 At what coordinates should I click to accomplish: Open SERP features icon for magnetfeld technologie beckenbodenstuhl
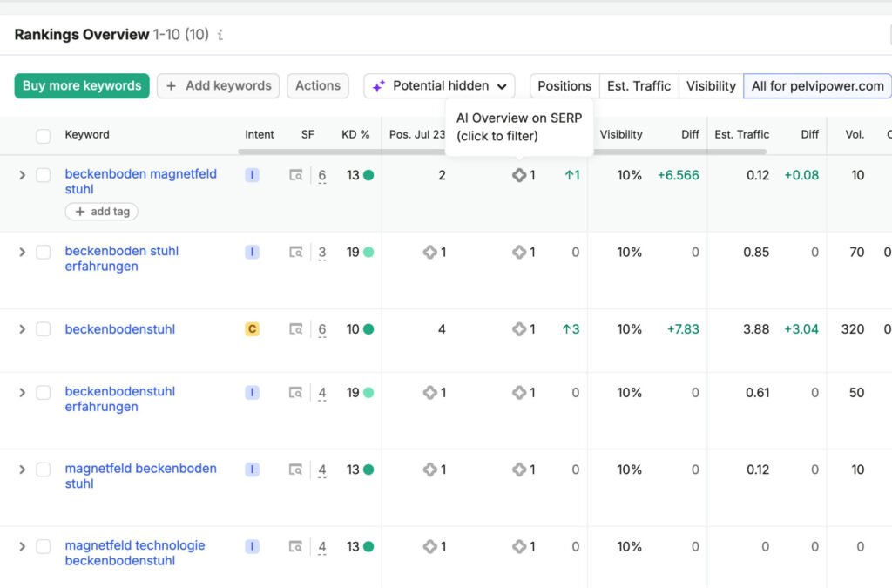(x=296, y=546)
